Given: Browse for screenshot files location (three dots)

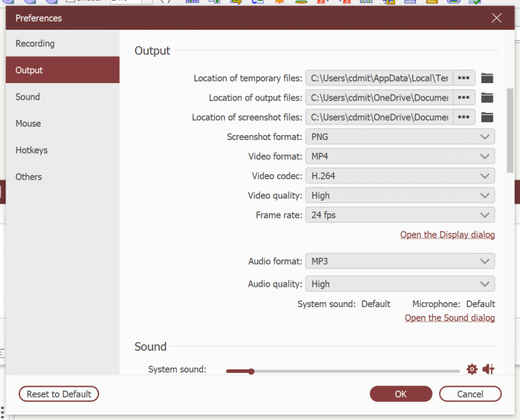Looking at the screenshot, I should pyautogui.click(x=465, y=117).
